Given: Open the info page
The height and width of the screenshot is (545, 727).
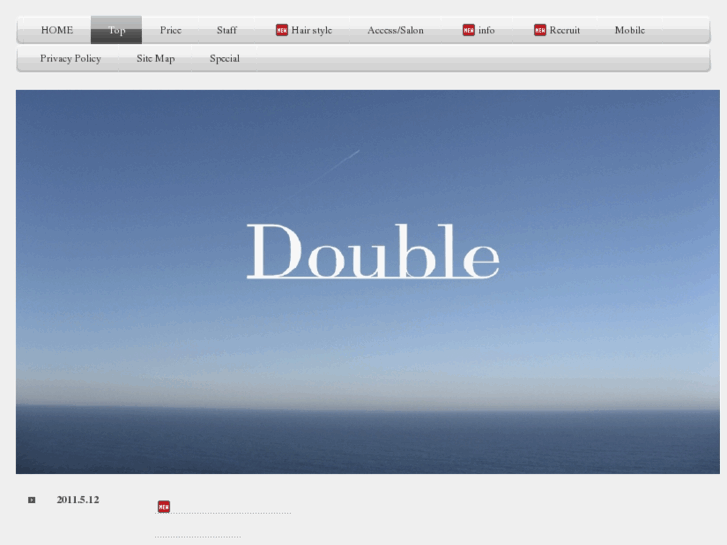Looking at the screenshot, I should point(486,30).
